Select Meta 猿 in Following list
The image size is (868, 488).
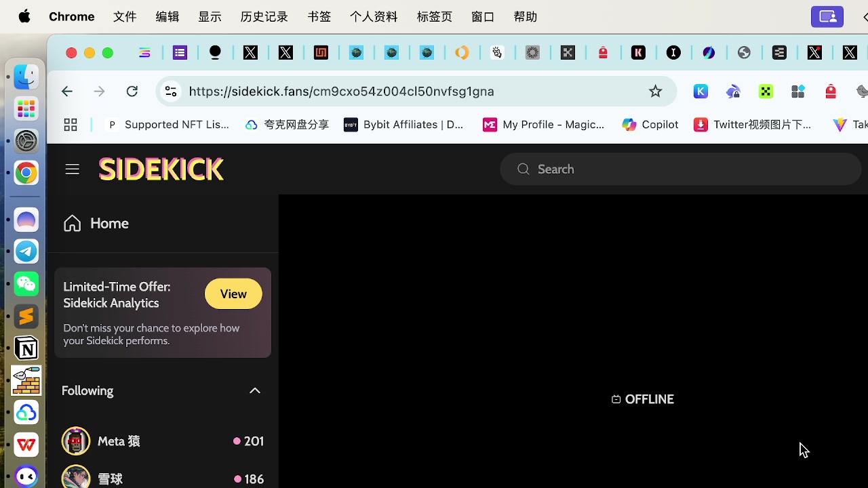(163, 441)
